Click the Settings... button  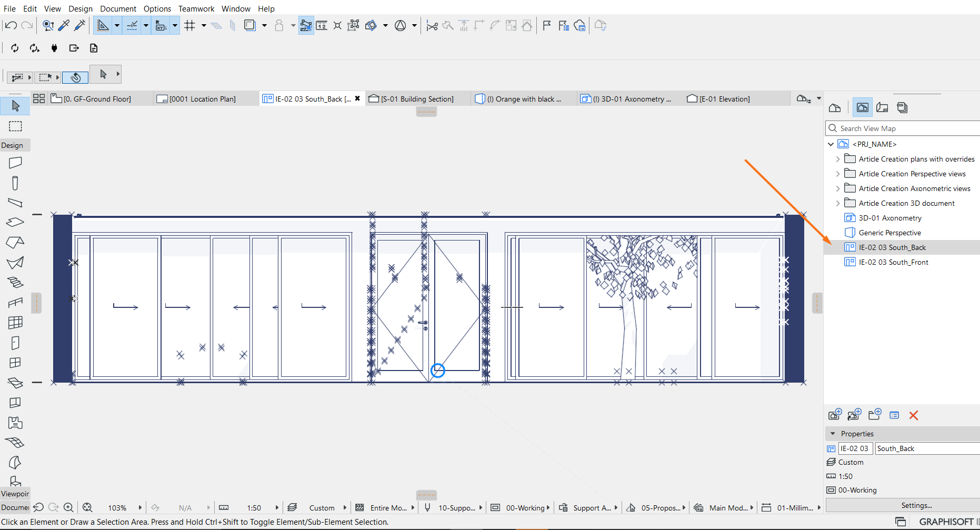click(916, 505)
